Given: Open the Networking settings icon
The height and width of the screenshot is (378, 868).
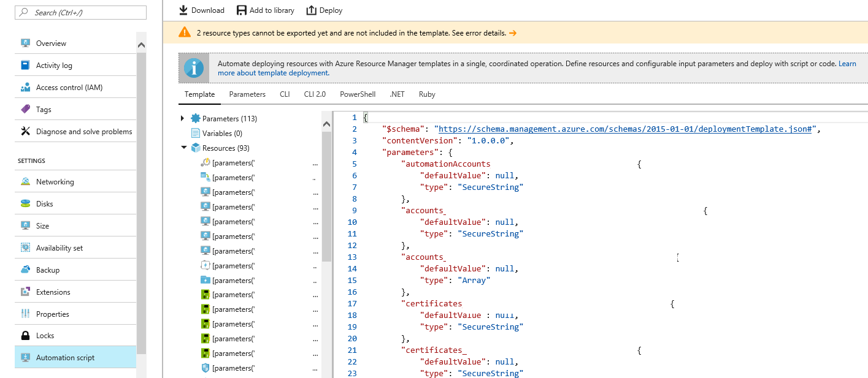Looking at the screenshot, I should click(25, 181).
